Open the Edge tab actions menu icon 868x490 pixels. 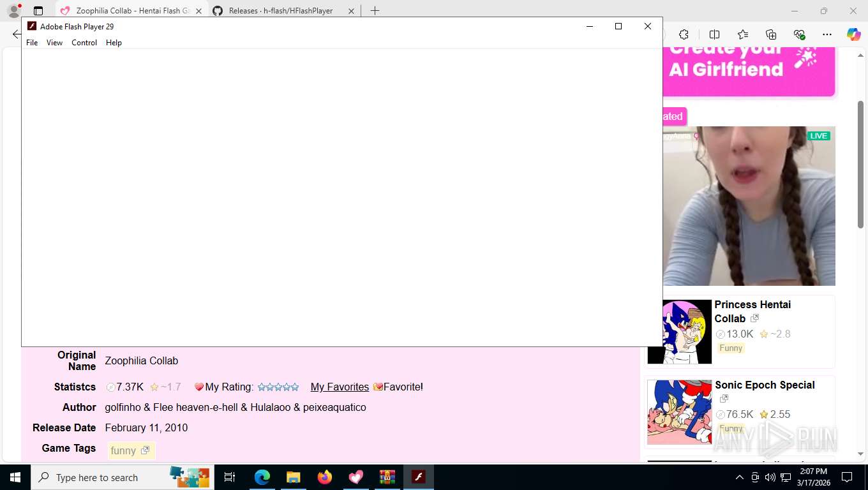pos(38,11)
